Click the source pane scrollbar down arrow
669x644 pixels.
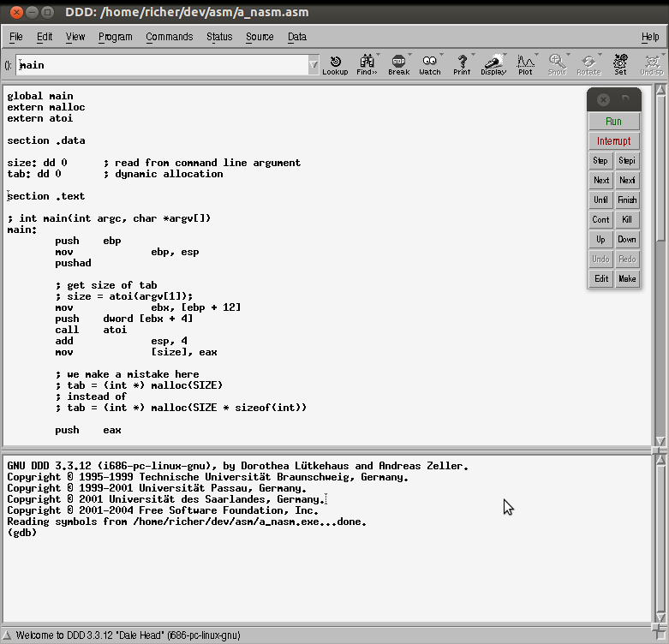click(x=660, y=441)
